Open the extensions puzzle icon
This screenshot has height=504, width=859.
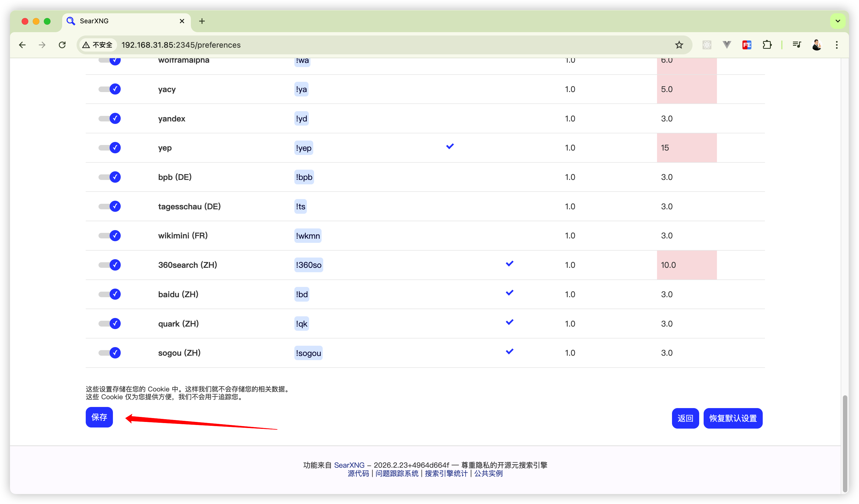tap(767, 45)
